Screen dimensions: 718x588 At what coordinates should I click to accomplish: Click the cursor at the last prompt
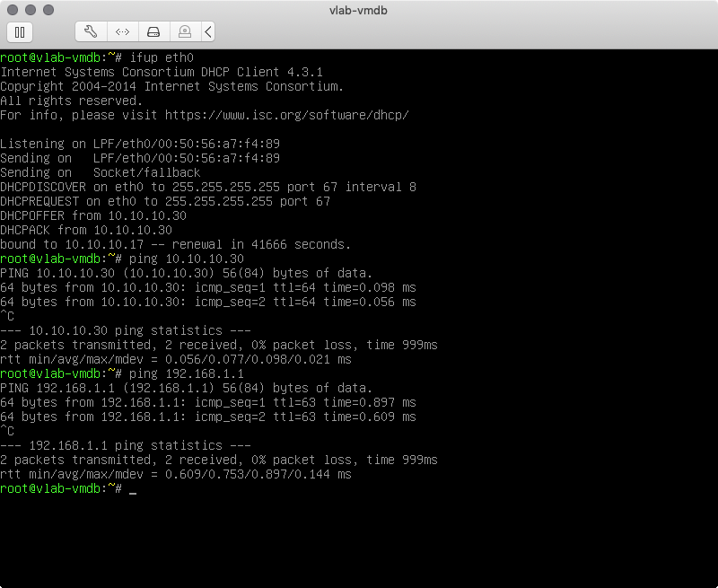tap(133, 488)
